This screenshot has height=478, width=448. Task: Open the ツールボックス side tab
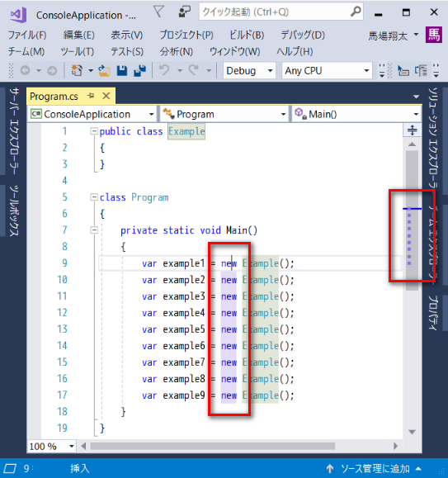[x=14, y=211]
